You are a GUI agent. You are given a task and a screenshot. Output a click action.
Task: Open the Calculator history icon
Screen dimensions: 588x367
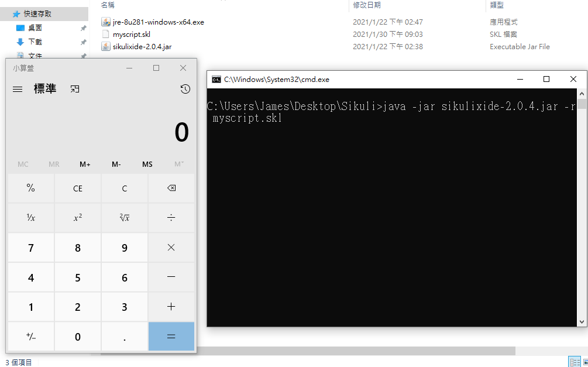pyautogui.click(x=185, y=89)
